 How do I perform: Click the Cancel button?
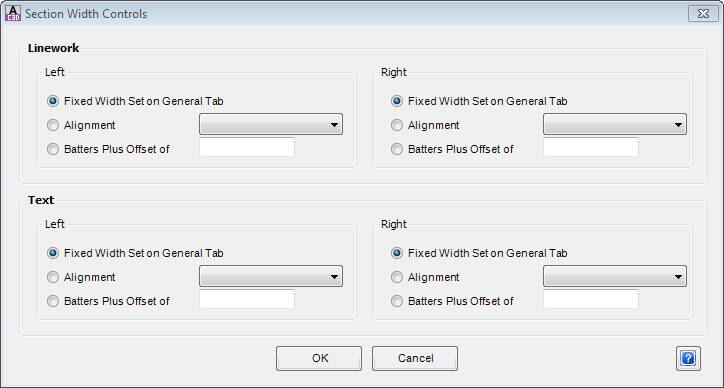[415, 358]
